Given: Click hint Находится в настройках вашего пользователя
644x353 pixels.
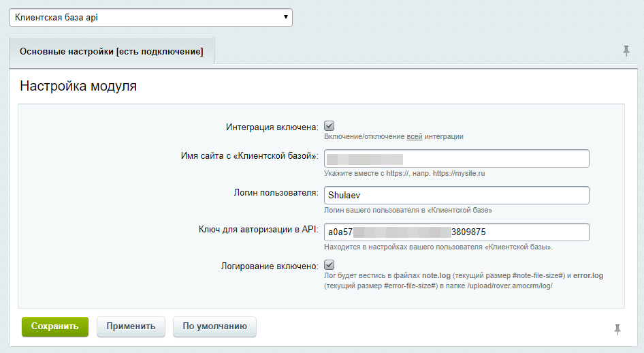Looking at the screenshot, I should tap(438, 247).
